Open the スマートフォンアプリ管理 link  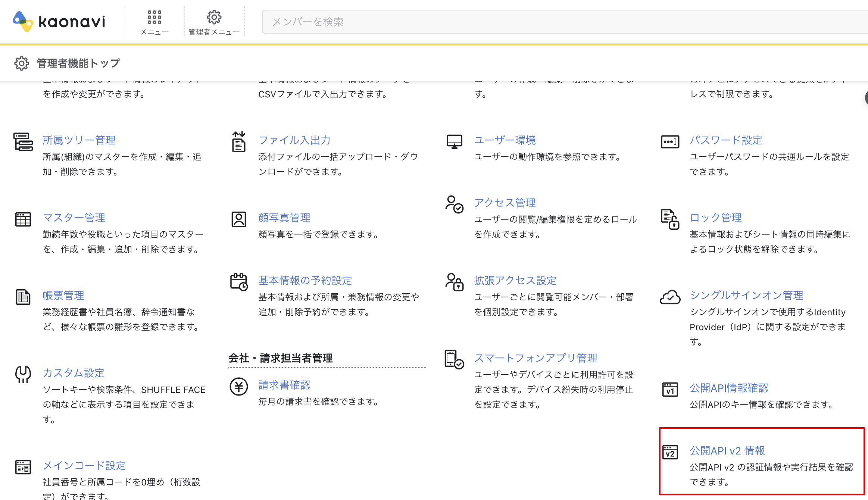pos(536,358)
